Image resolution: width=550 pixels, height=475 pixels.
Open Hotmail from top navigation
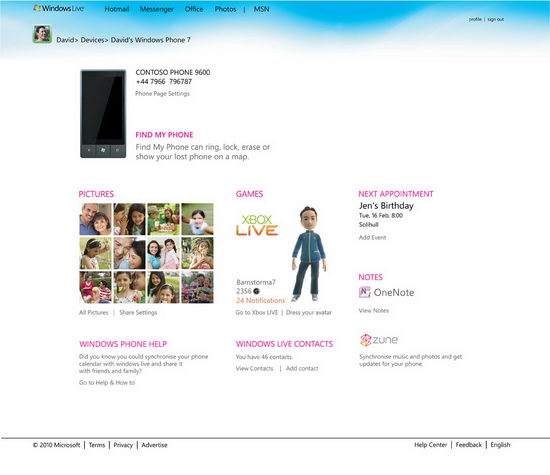[x=117, y=9]
